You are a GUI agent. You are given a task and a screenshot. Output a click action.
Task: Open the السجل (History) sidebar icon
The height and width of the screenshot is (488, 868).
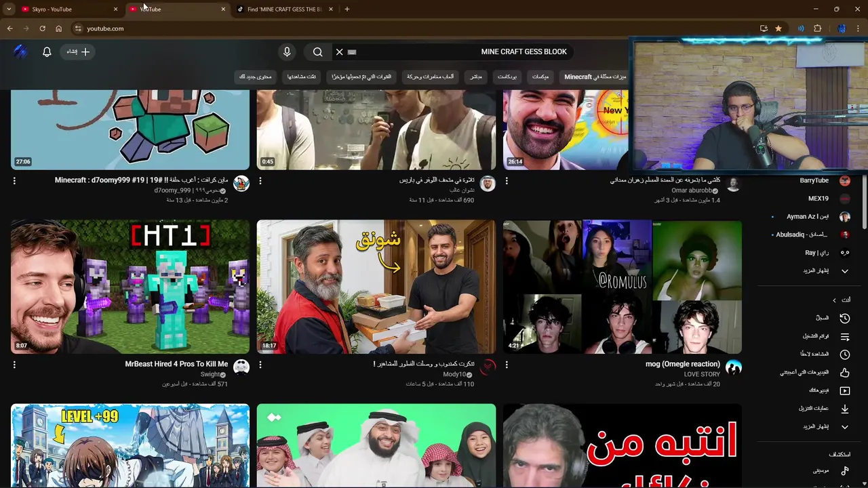click(844, 318)
